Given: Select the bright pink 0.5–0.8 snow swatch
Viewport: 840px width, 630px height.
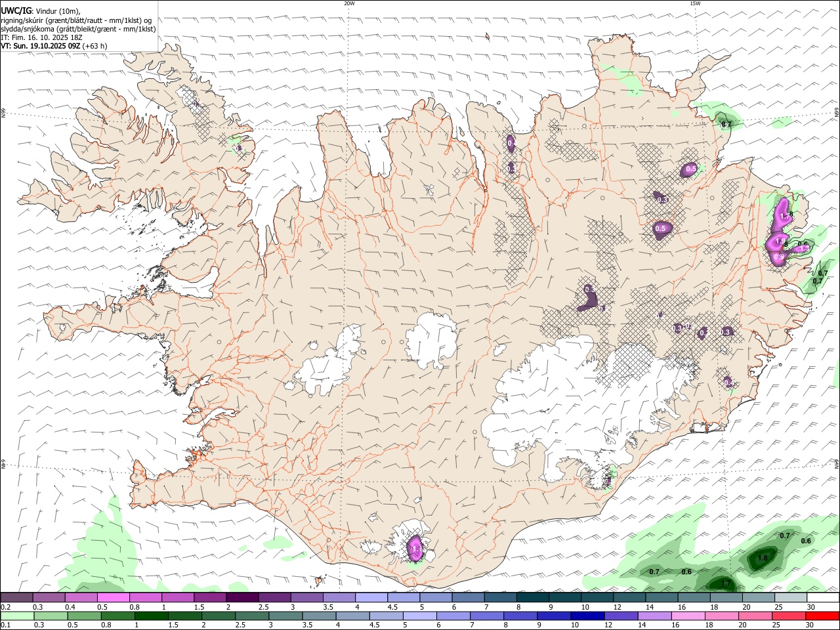Looking at the screenshot, I should (113, 597).
